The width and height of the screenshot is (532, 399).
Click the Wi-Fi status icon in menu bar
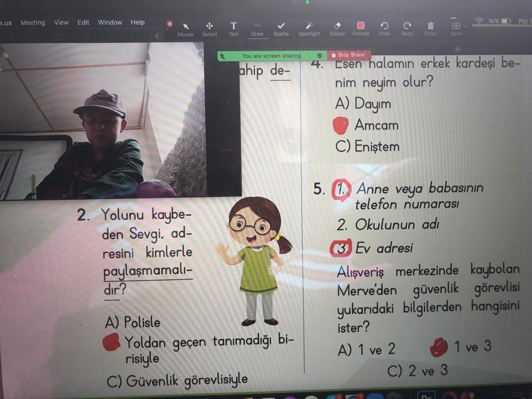pos(478,21)
